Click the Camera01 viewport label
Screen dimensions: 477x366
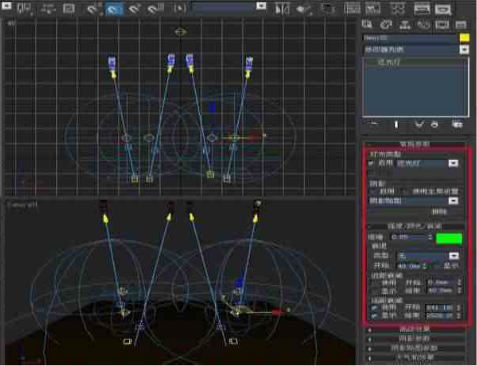click(x=22, y=205)
